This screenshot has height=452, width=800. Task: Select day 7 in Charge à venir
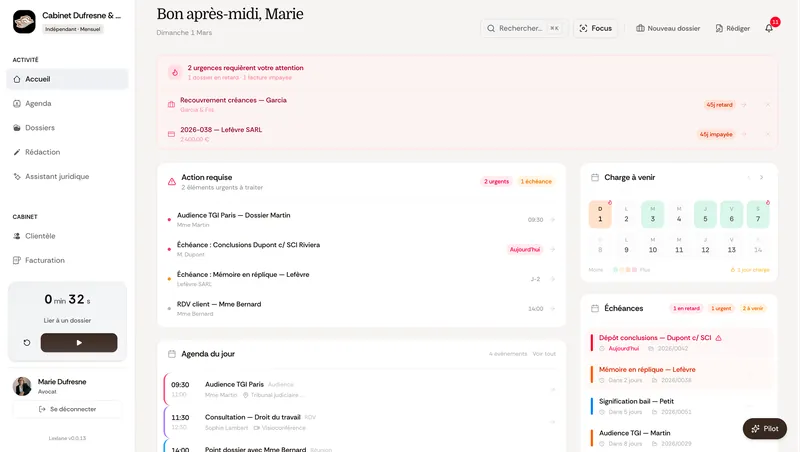click(x=758, y=214)
